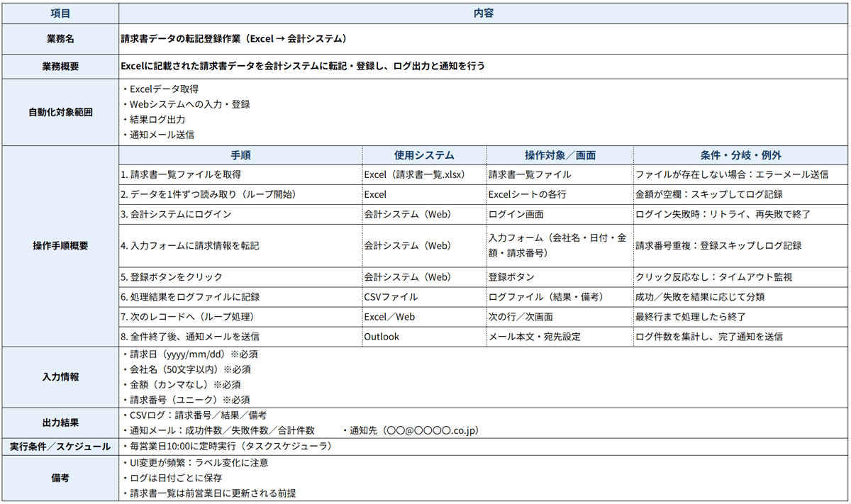Click the 備考 row label
The width and height of the screenshot is (851, 504).
click(60, 478)
